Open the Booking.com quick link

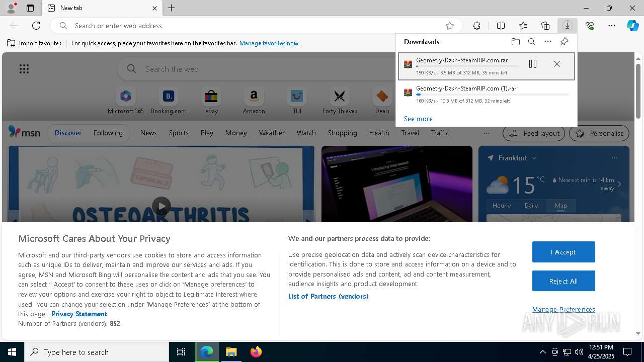pos(169,101)
